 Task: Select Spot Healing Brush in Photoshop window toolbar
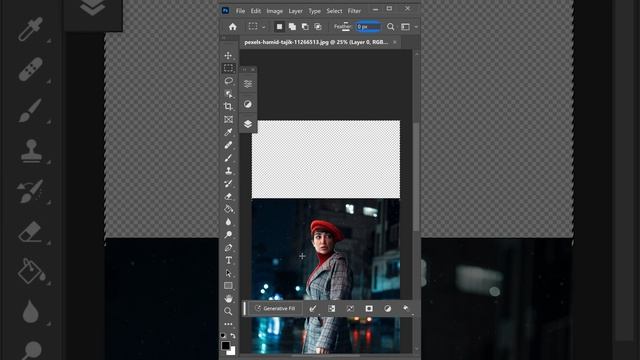pyautogui.click(x=228, y=145)
